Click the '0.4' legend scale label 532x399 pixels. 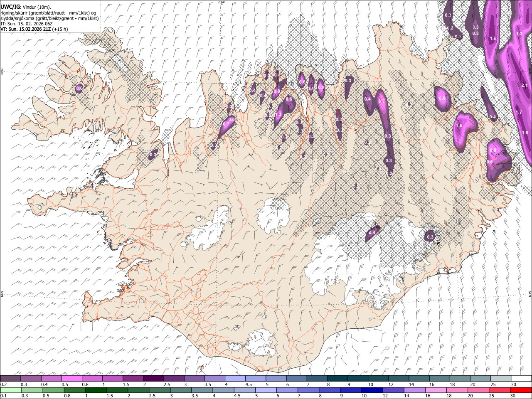(x=44, y=384)
